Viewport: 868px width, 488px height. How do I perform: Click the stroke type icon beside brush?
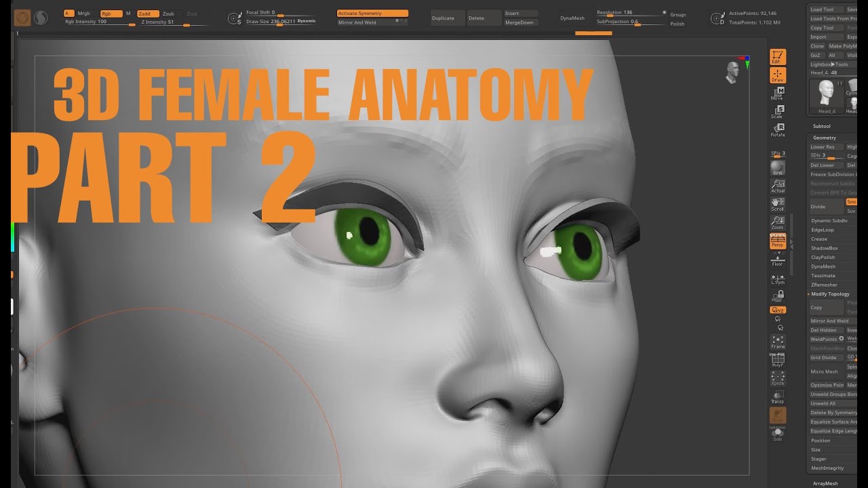pyautogui.click(x=41, y=18)
